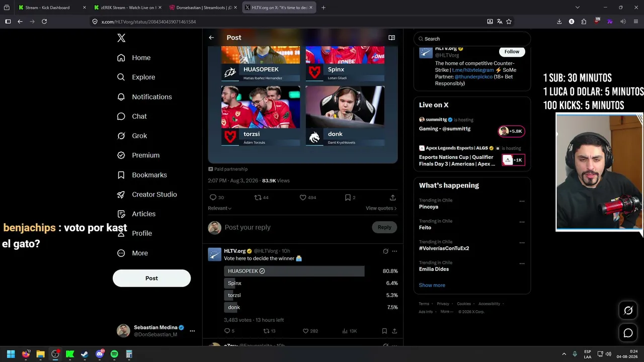Screen dimensions: 644x362
Task: Switch to the Donsebastian Streamloots tab
Action: (203, 8)
